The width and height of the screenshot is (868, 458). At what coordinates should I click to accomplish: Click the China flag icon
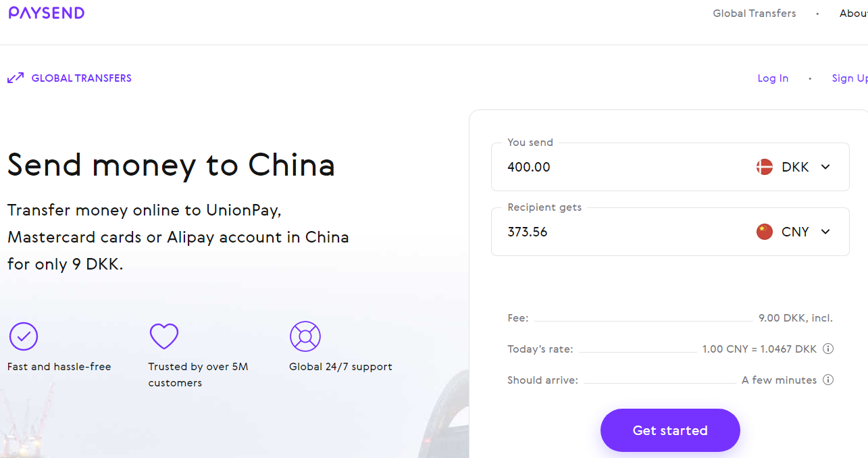coord(765,232)
